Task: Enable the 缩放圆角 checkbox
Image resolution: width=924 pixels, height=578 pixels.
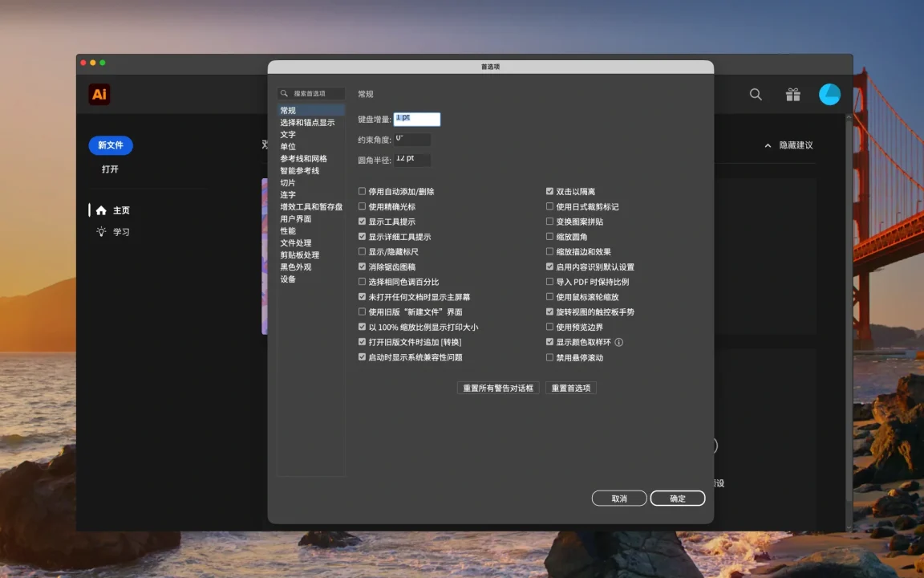Action: click(x=549, y=237)
